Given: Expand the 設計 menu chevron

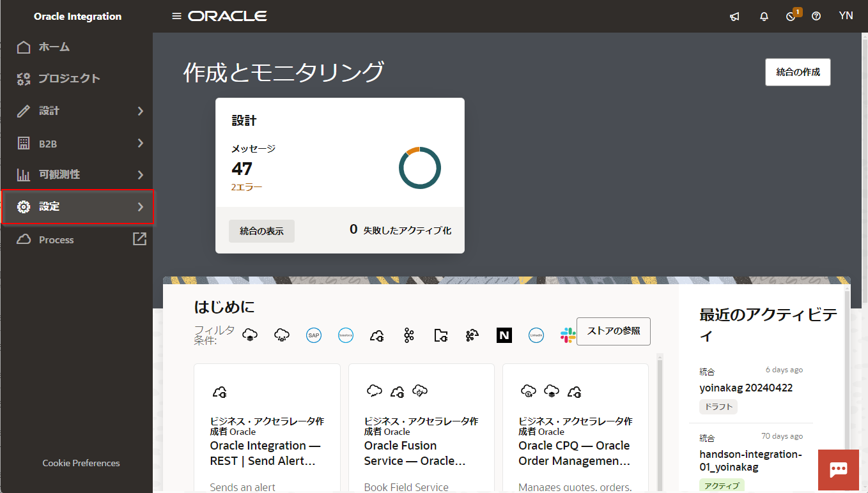Looking at the screenshot, I should coord(141,111).
